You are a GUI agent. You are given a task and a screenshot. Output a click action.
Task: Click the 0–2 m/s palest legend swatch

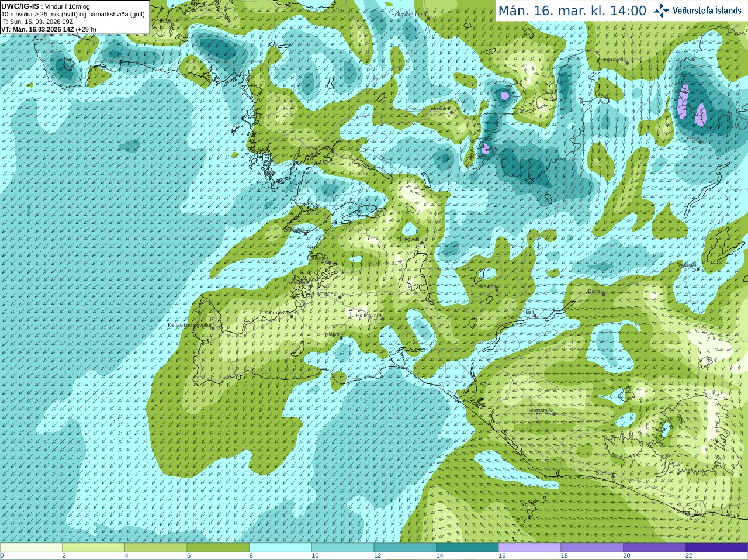31,548
